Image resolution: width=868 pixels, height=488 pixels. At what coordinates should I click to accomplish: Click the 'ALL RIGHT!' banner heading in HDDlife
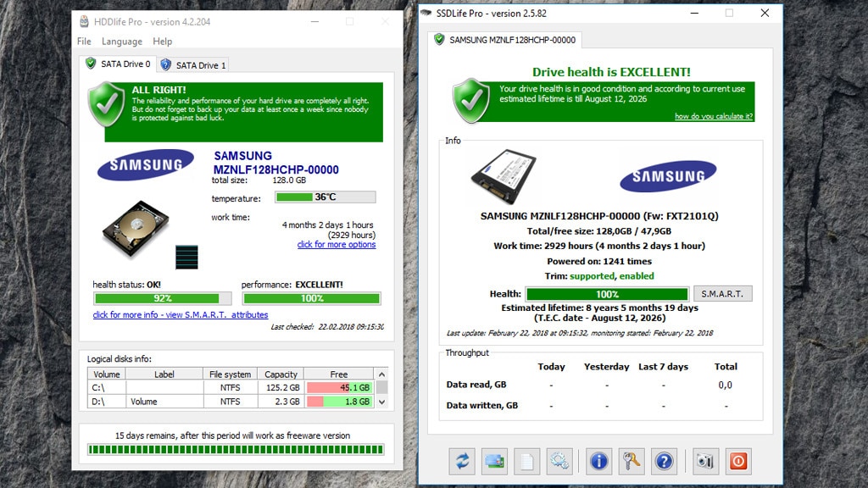pos(159,90)
